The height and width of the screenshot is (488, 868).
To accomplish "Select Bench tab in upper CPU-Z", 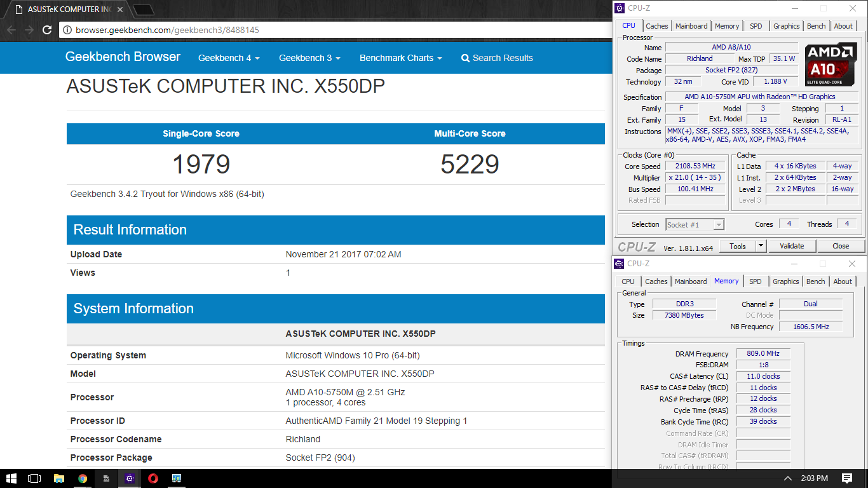I will (817, 26).
